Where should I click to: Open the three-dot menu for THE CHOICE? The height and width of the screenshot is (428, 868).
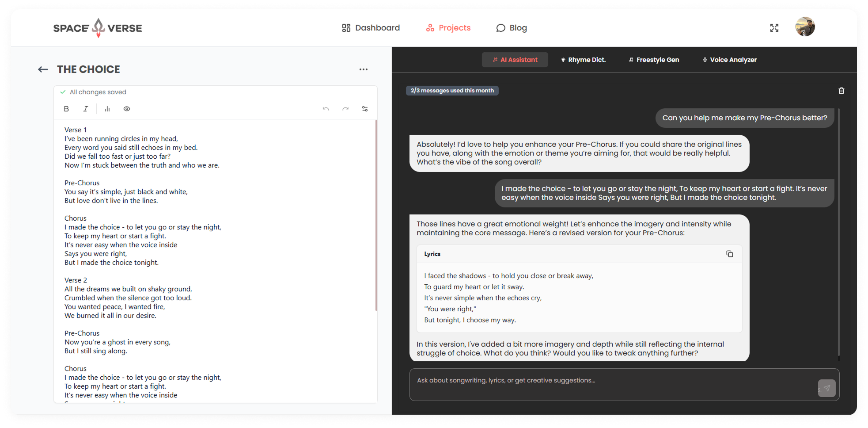(x=364, y=69)
